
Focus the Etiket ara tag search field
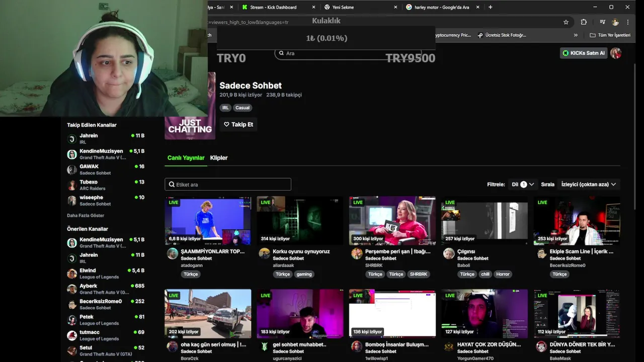[x=228, y=185]
